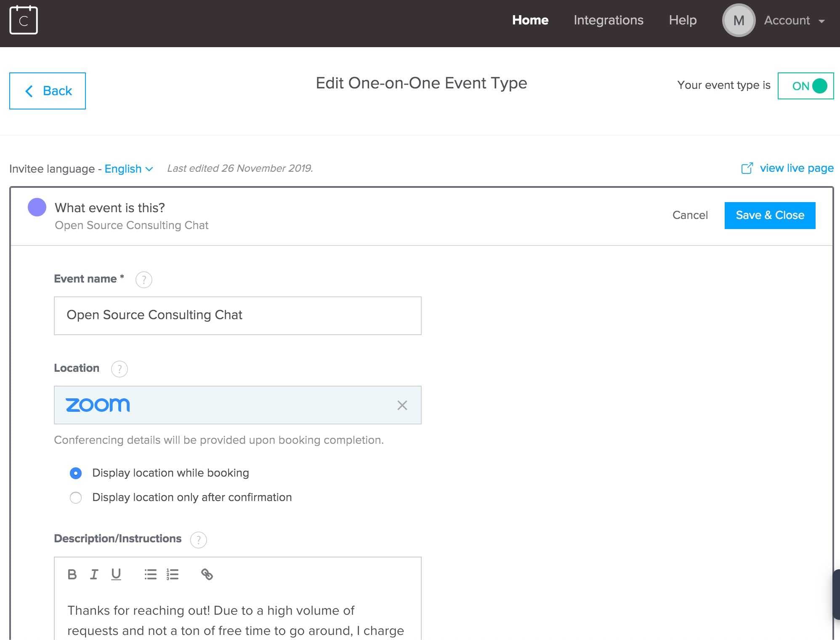Click the Save & Close button

770,215
